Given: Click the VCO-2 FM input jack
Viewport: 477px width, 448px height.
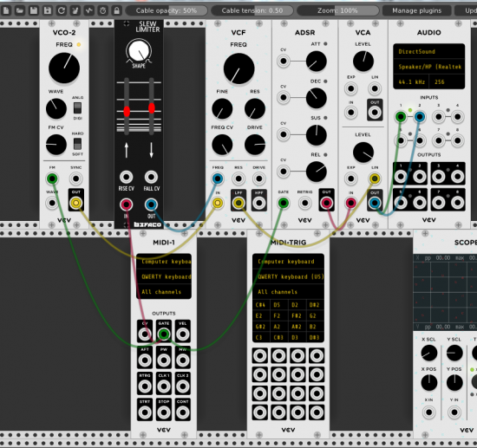Looking at the screenshot, I should (52, 179).
